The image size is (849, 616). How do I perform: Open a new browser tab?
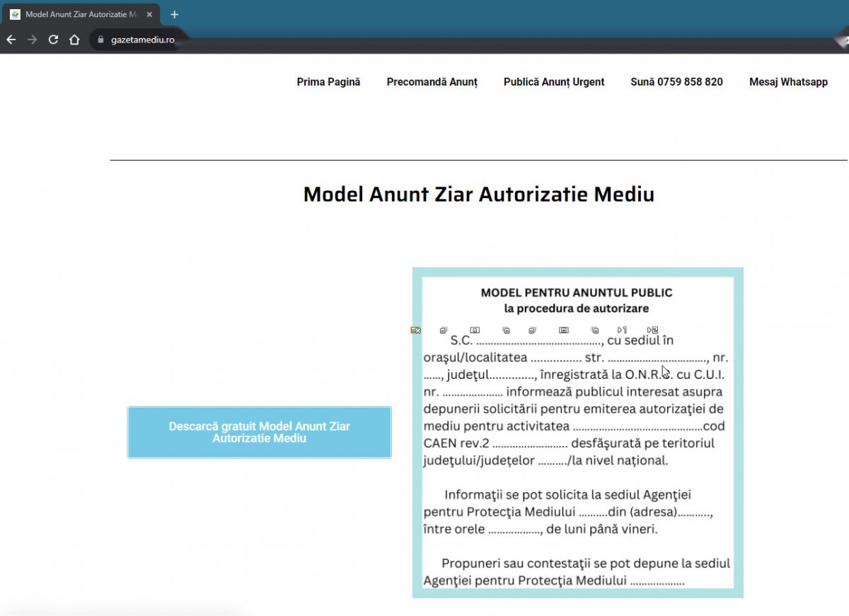pyautogui.click(x=175, y=14)
